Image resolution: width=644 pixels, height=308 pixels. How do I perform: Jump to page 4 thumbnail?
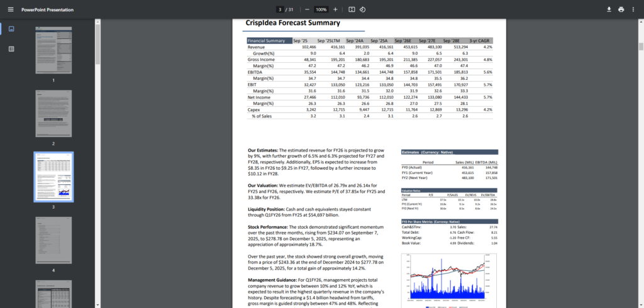[x=53, y=239]
